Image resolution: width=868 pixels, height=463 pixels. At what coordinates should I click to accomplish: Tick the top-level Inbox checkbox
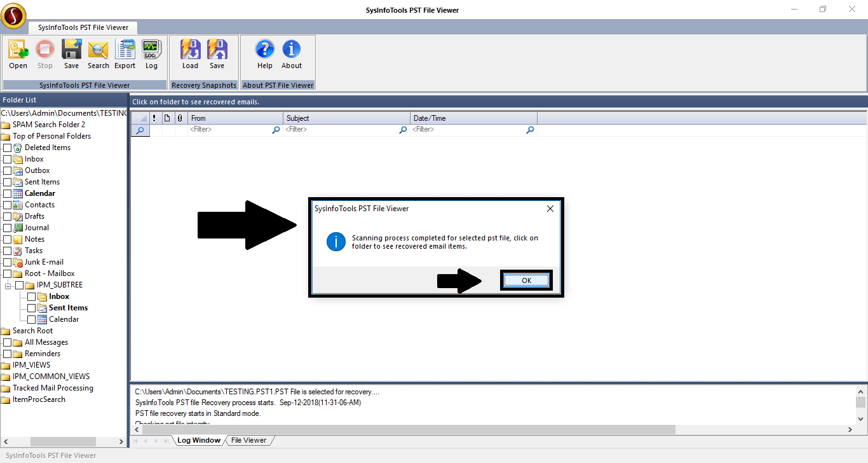(x=8, y=160)
